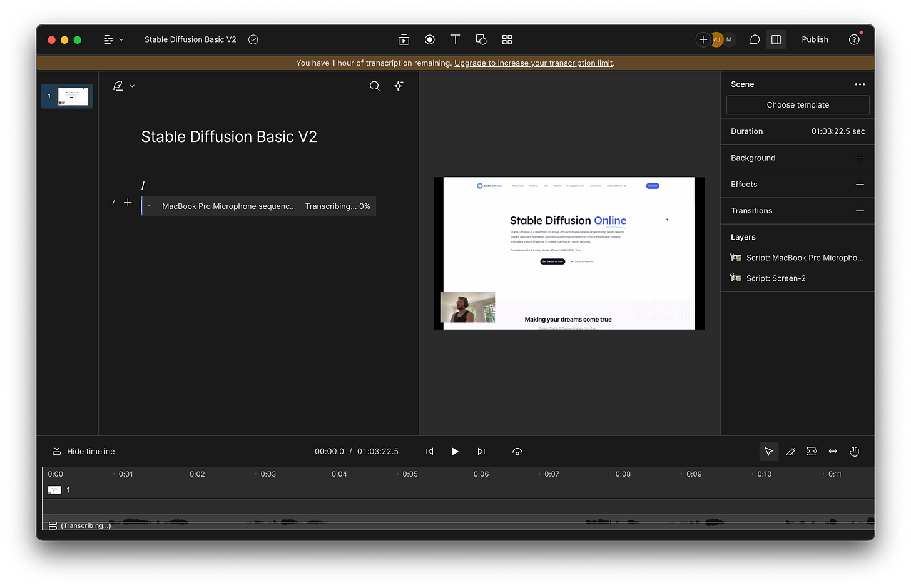Open the Scene options three-dot menu
911x588 pixels.
860,84
